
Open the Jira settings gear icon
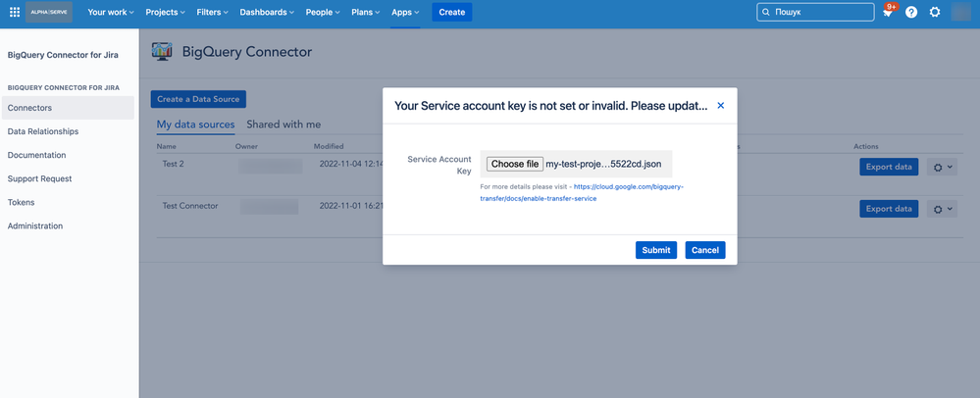pyautogui.click(x=934, y=12)
